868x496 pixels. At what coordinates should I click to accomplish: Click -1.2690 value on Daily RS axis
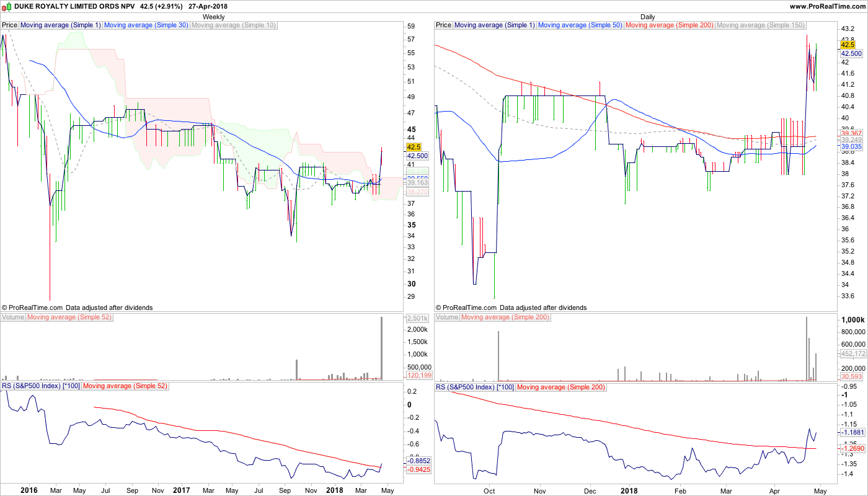852,448
